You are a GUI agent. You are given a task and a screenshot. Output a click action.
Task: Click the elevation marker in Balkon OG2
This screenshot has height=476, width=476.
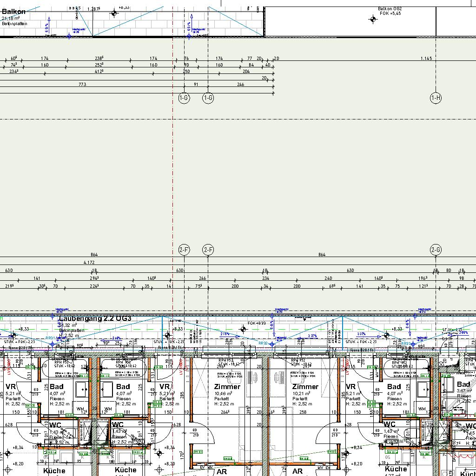coord(372,19)
